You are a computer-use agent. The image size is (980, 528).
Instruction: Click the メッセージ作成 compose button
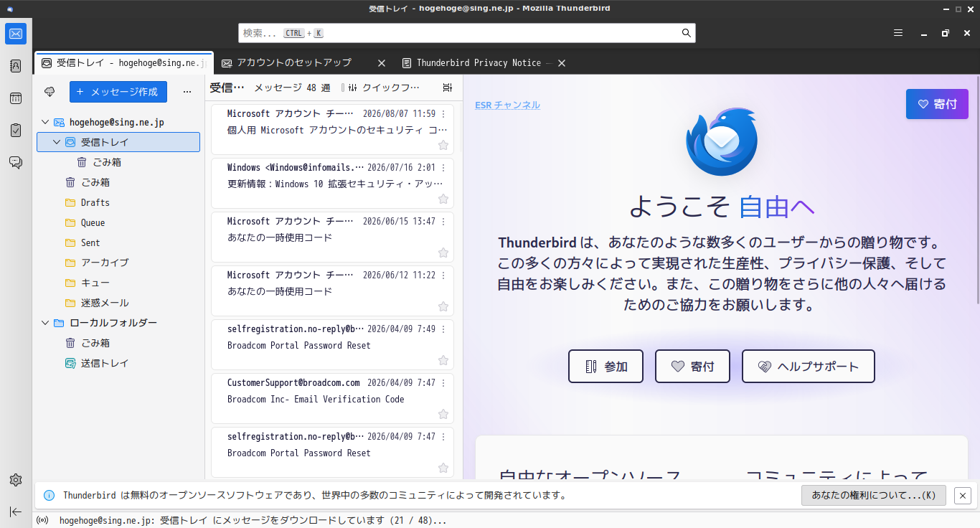[x=118, y=92]
